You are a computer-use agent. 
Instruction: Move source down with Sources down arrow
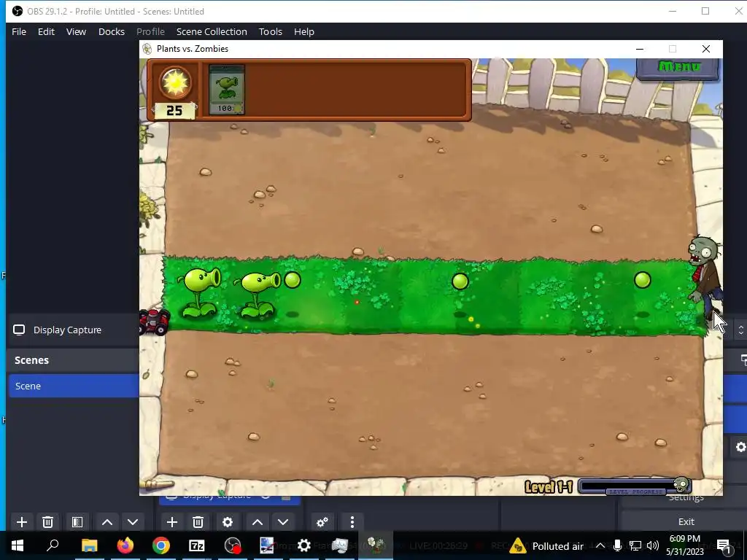[283, 522]
